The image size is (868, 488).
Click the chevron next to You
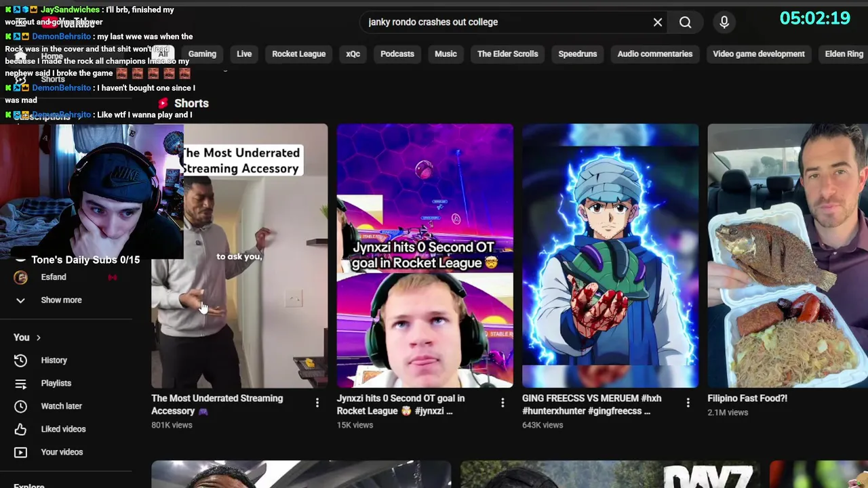tap(38, 338)
